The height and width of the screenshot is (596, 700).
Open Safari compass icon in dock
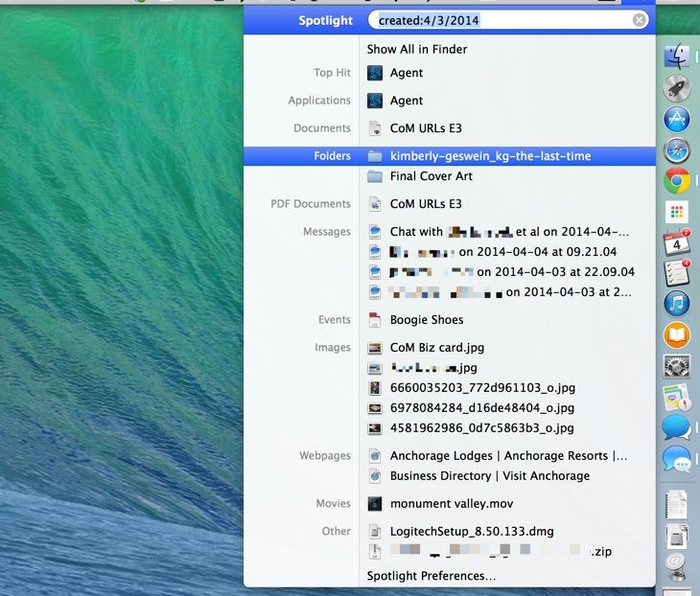[x=677, y=149]
